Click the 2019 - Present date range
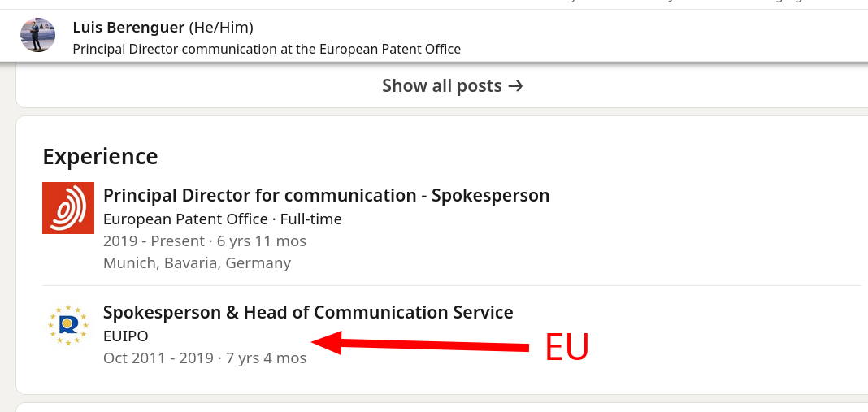The width and height of the screenshot is (868, 412). tap(154, 241)
